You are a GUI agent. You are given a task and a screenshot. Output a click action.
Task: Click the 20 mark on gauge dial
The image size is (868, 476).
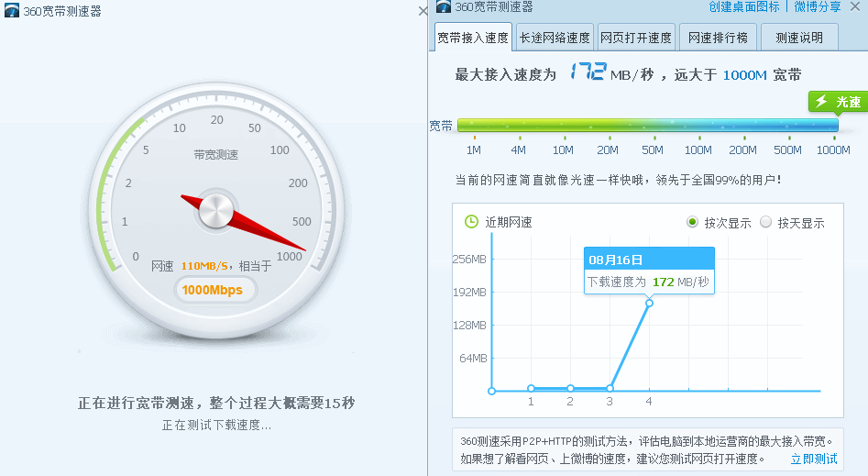[217, 120]
